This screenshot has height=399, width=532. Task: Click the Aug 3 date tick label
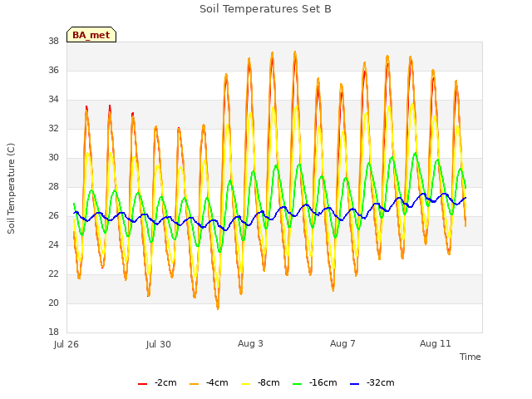(x=250, y=343)
